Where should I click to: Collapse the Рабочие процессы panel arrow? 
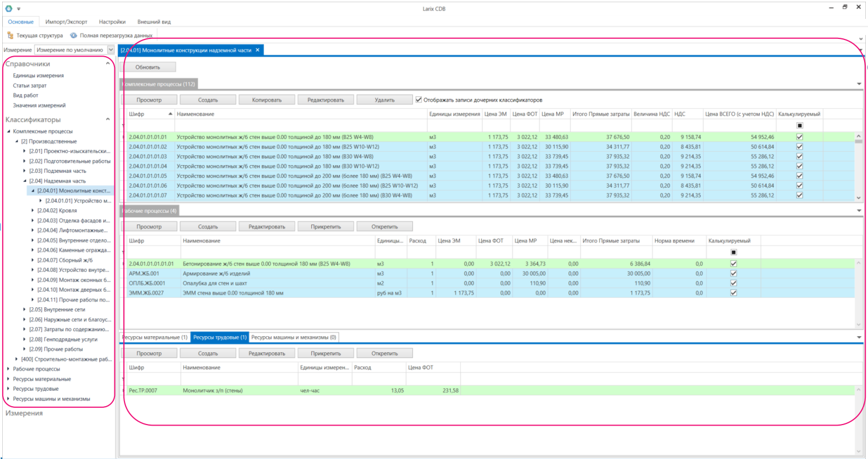pos(859,211)
